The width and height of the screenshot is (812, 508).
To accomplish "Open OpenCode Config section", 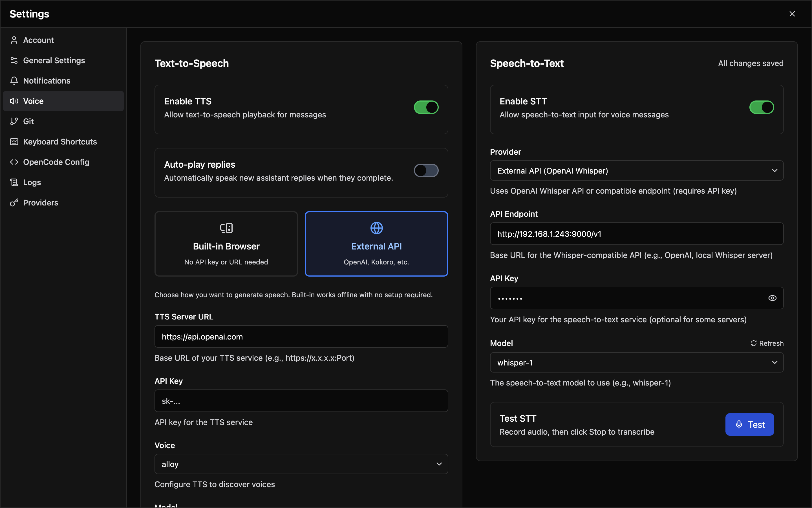I will coord(63,162).
